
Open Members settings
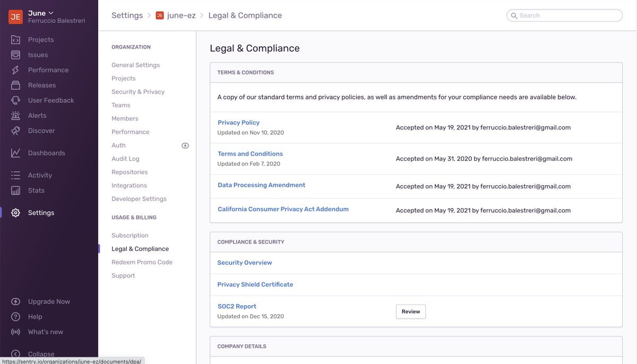(x=125, y=118)
